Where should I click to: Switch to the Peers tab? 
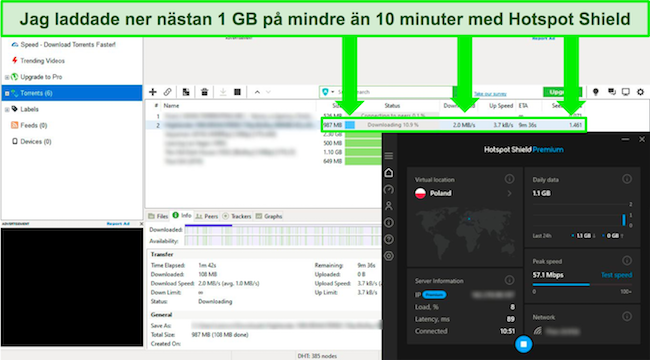coord(207,216)
